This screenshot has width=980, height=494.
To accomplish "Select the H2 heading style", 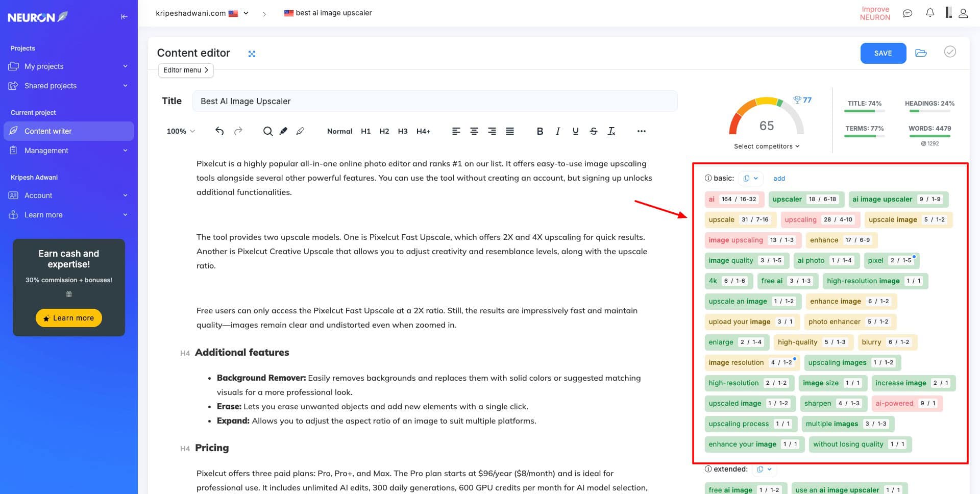I will (384, 131).
